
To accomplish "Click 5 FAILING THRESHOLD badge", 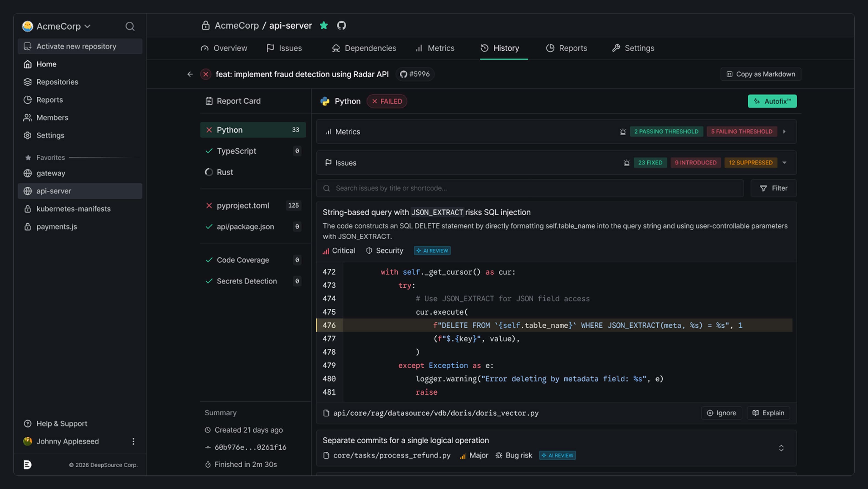I will (742, 132).
